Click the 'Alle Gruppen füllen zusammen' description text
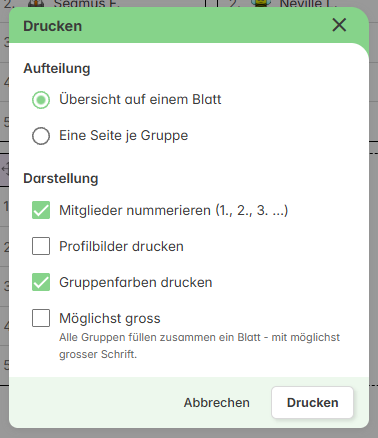Image resolution: width=378 pixels, height=438 pixels. [x=199, y=345]
